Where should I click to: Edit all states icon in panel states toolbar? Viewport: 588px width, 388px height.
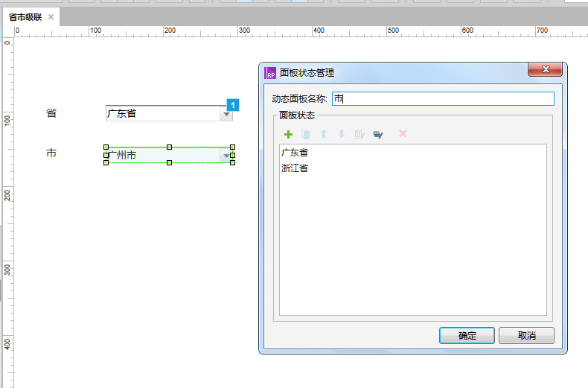point(377,134)
